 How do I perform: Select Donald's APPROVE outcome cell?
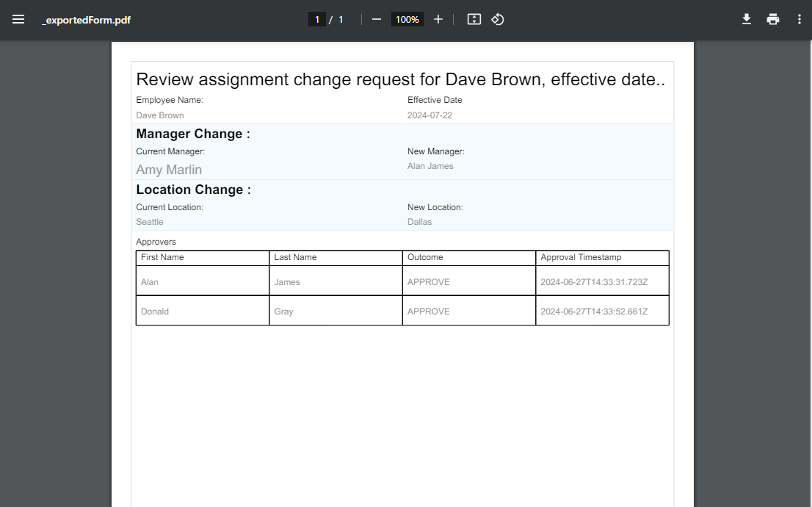point(429,312)
